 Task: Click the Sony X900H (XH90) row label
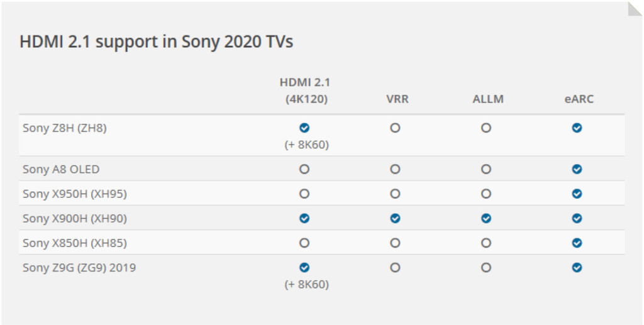[x=75, y=218]
